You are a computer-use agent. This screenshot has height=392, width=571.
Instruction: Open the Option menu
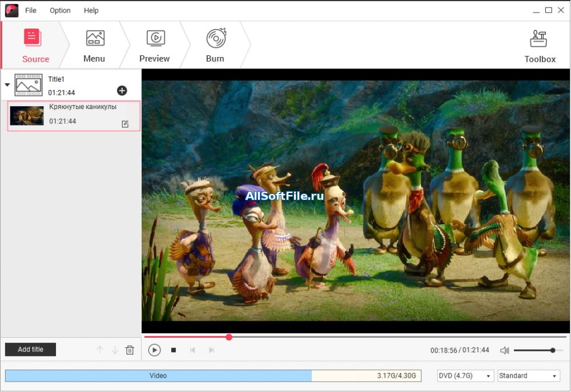pyautogui.click(x=60, y=10)
